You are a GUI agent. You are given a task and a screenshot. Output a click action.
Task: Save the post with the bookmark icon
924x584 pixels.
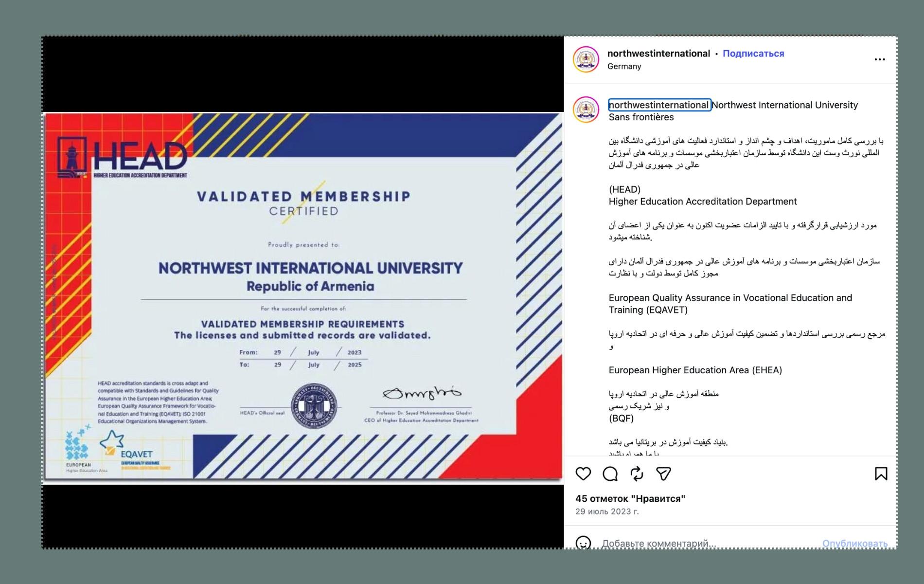click(881, 474)
